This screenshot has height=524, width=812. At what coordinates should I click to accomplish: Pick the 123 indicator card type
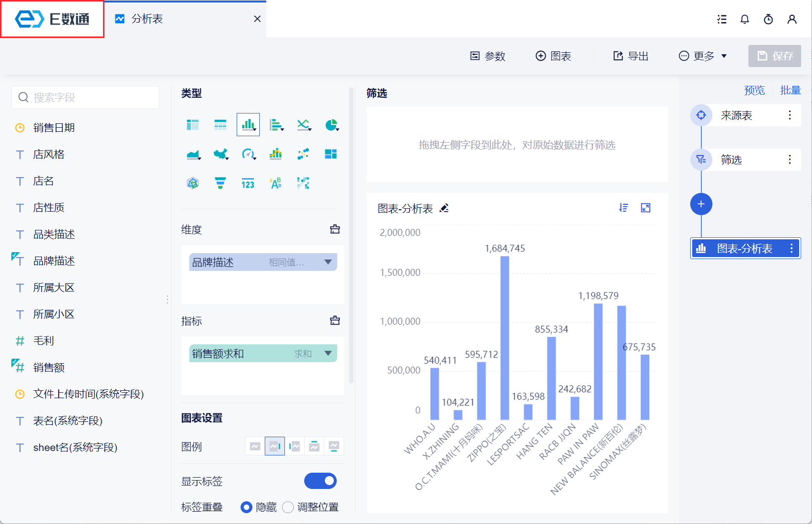tap(248, 184)
